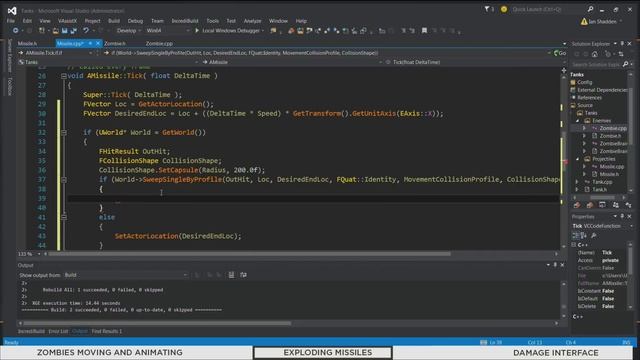
Task: Undo the last edit with the undo arrow
Action: click(x=86, y=31)
